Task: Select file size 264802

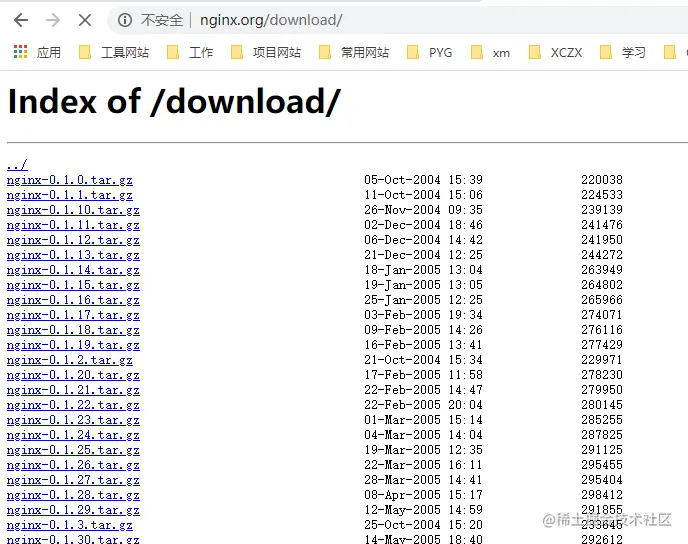Action: click(602, 284)
